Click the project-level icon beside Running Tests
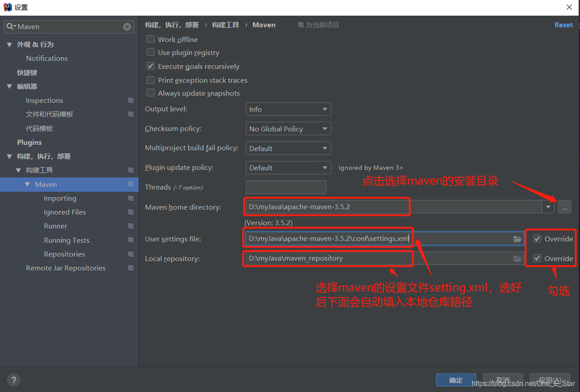The width and height of the screenshot is (580, 392). click(131, 240)
